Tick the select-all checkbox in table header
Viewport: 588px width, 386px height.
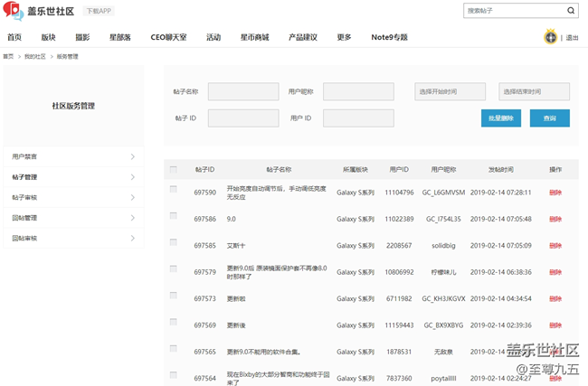174,169
